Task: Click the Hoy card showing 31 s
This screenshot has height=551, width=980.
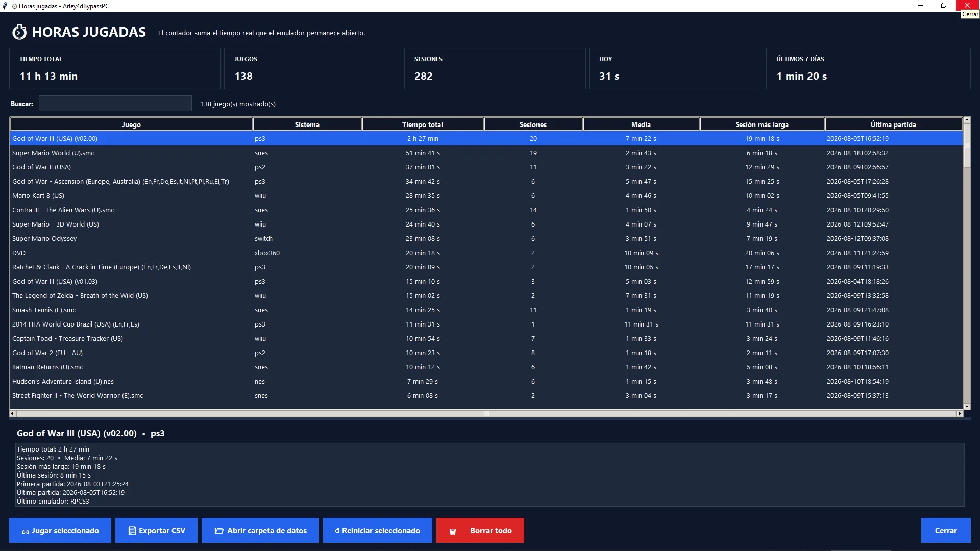Action: pos(676,69)
